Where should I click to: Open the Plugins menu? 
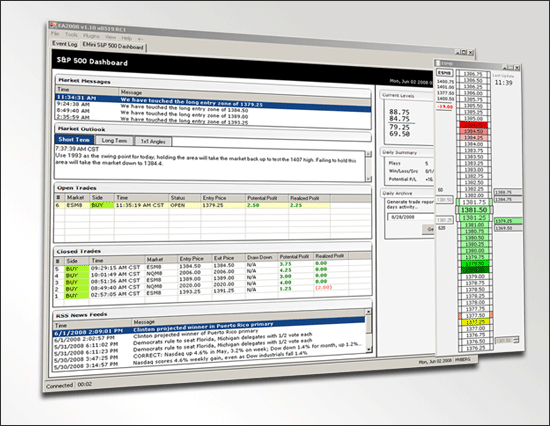[91, 36]
